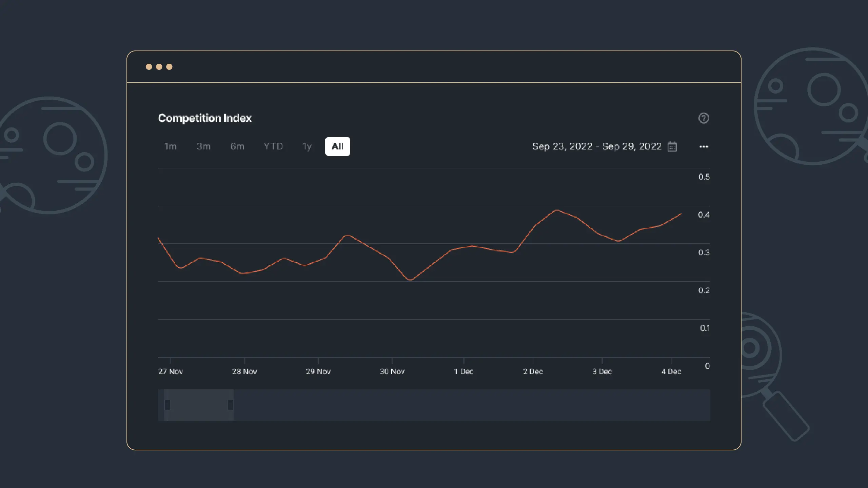
Task: Select the 3m time range
Action: pos(203,146)
